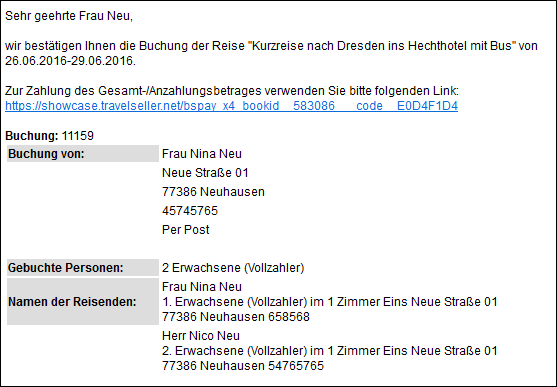
Task: Click the traveler name 'Herr Nico Neu'
Action: coord(201,335)
